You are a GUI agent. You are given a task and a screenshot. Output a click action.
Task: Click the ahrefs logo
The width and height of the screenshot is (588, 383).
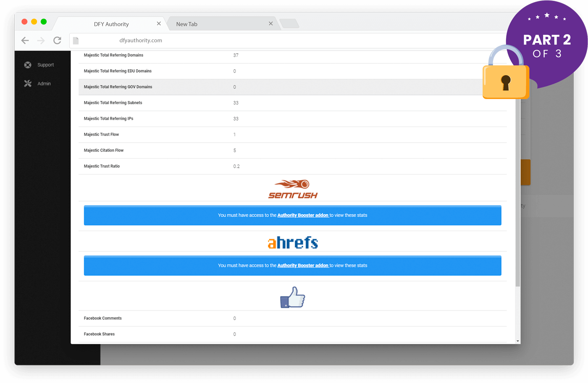click(x=293, y=243)
